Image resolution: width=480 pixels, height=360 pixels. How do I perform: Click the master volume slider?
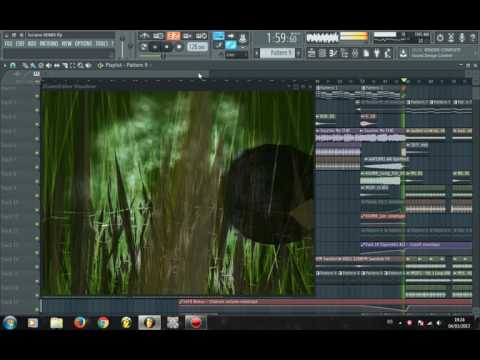[x=123, y=47]
